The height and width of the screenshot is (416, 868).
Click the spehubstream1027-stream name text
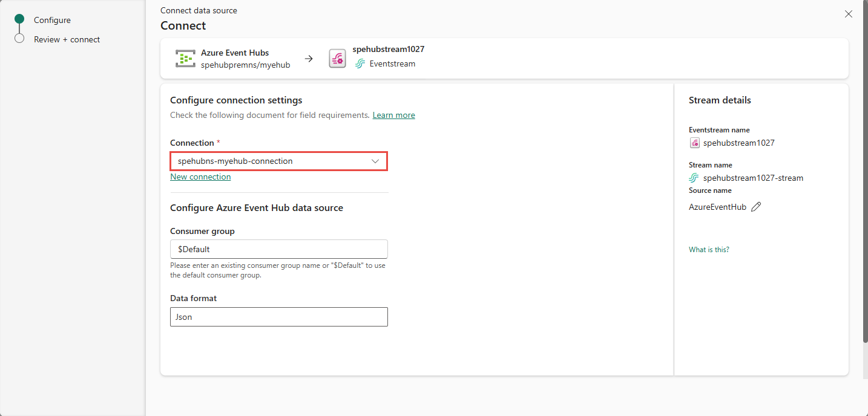pyautogui.click(x=753, y=178)
